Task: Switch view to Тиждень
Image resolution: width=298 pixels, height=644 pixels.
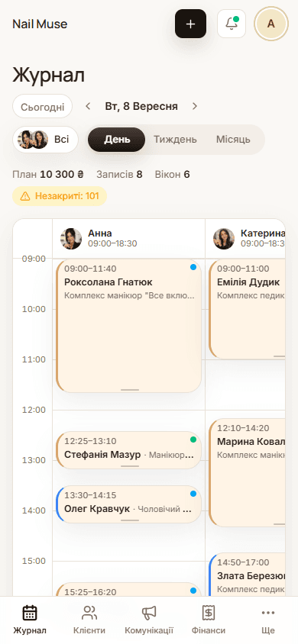Action: click(175, 140)
